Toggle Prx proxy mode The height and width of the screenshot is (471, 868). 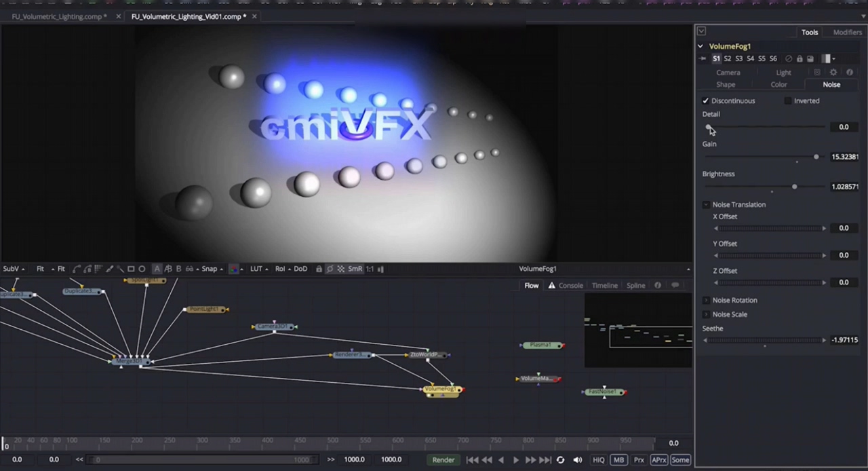coord(639,460)
